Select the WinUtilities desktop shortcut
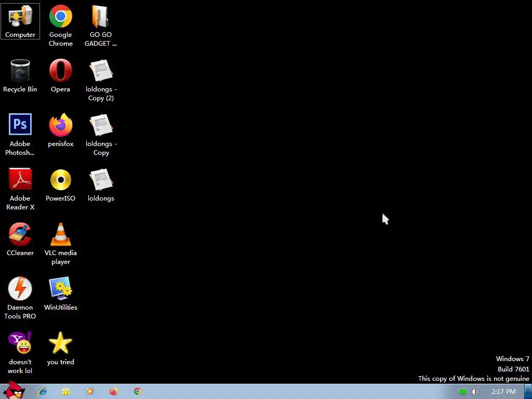The width and height of the screenshot is (532, 399). click(60, 294)
